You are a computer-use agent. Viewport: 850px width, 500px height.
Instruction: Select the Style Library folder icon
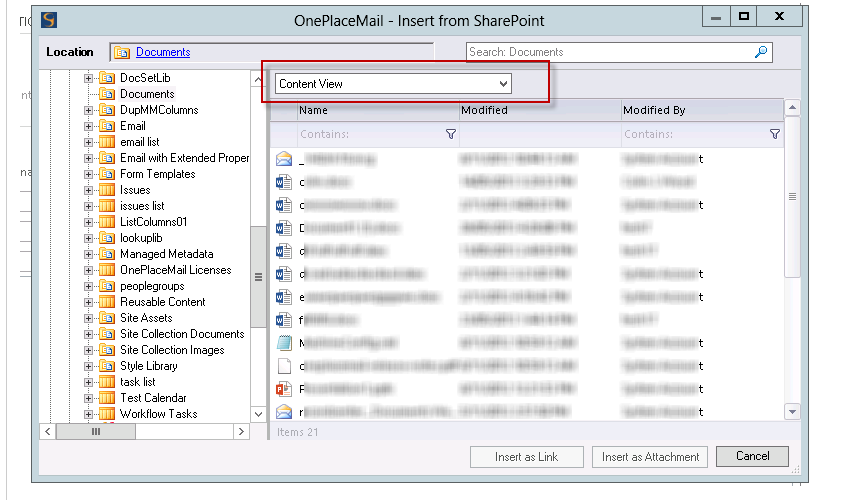click(107, 366)
